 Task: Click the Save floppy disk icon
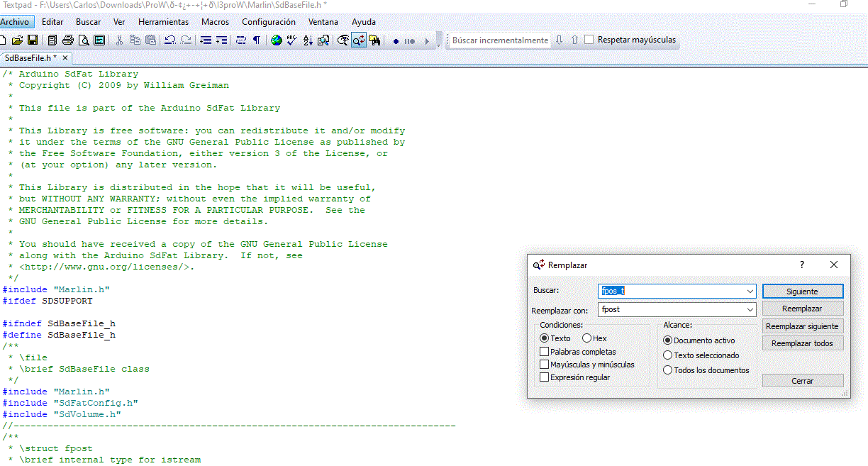click(x=32, y=40)
